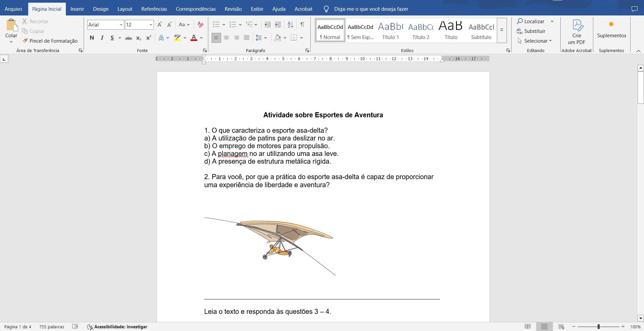Screen dimensions: 644x331
Task: Switch to Read Mode view
Action: tap(528, 327)
